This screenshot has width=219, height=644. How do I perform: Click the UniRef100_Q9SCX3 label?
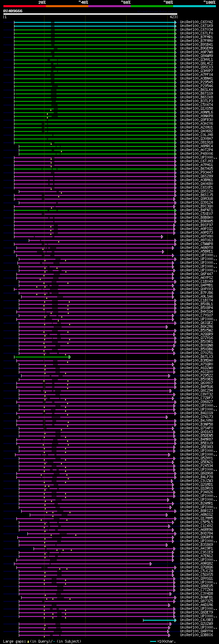[196, 67]
